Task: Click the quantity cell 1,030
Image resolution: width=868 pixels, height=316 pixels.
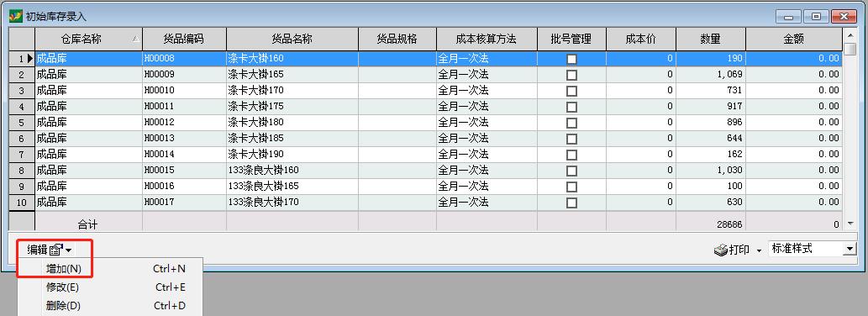Action: tap(711, 171)
